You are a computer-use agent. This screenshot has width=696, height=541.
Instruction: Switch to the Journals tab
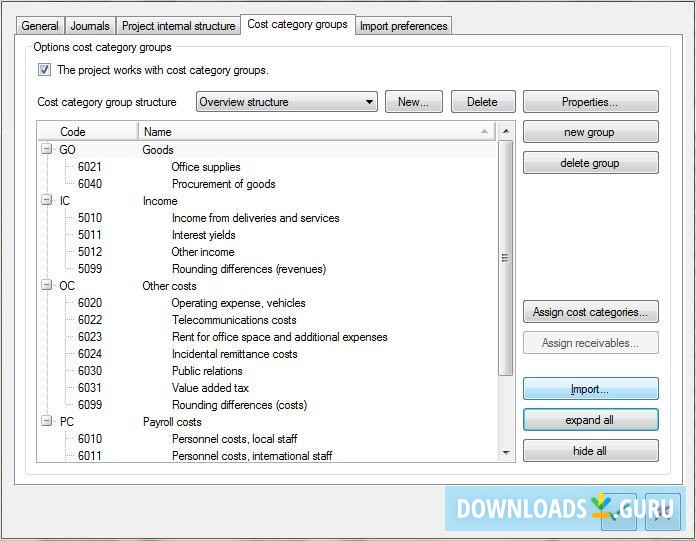click(90, 26)
